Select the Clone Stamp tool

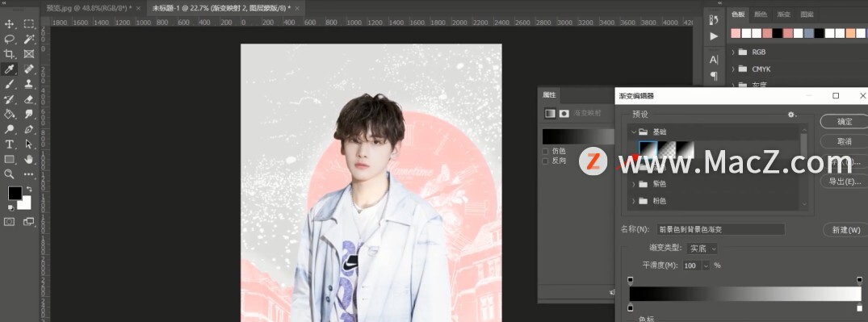[29, 84]
